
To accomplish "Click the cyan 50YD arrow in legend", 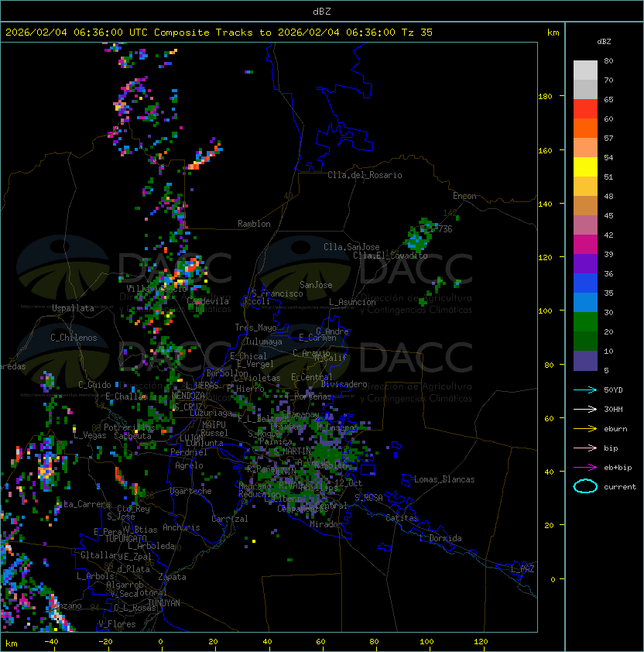I will (585, 389).
